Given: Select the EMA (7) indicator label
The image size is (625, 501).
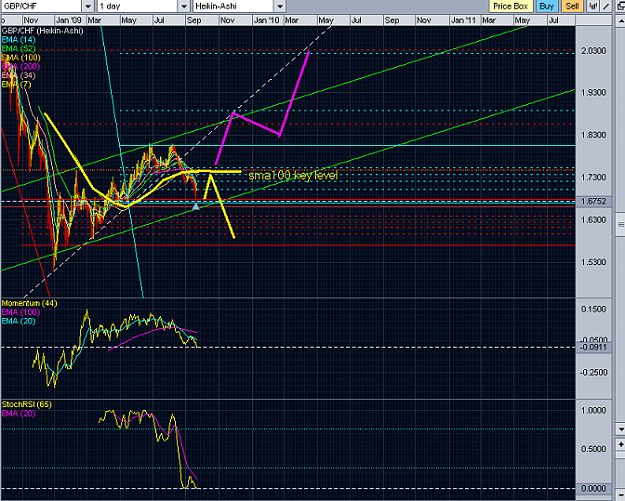Looking at the screenshot, I should (16, 84).
